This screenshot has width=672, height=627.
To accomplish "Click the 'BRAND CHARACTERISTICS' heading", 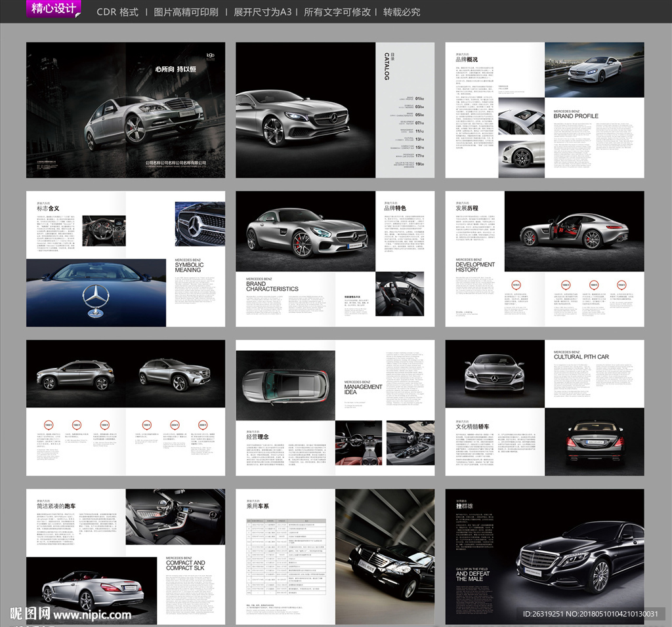I will click(x=272, y=286).
